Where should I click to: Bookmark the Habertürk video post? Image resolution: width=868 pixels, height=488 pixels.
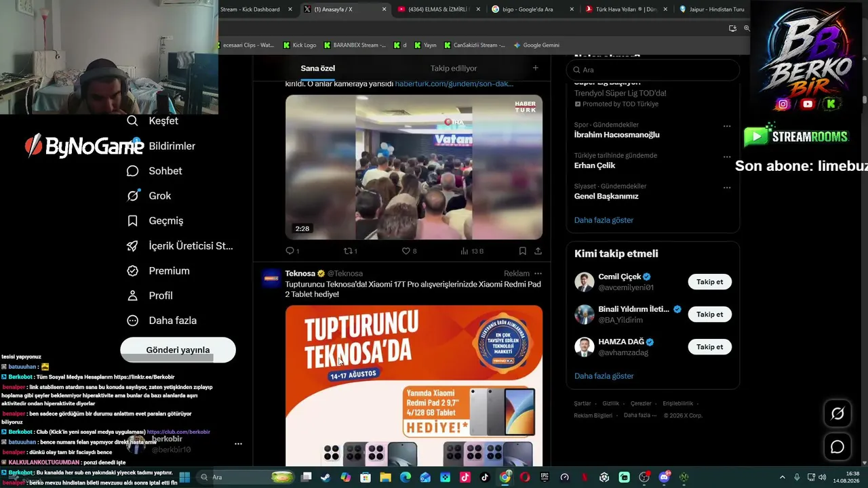click(x=522, y=251)
